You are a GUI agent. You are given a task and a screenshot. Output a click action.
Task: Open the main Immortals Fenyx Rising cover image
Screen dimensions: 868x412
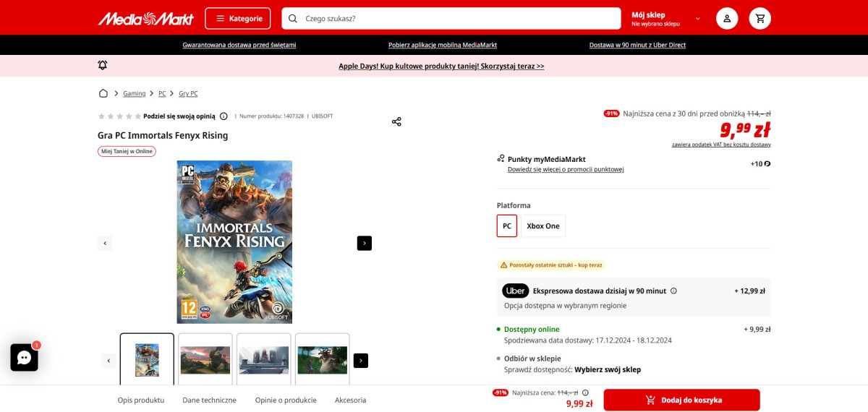click(x=234, y=241)
